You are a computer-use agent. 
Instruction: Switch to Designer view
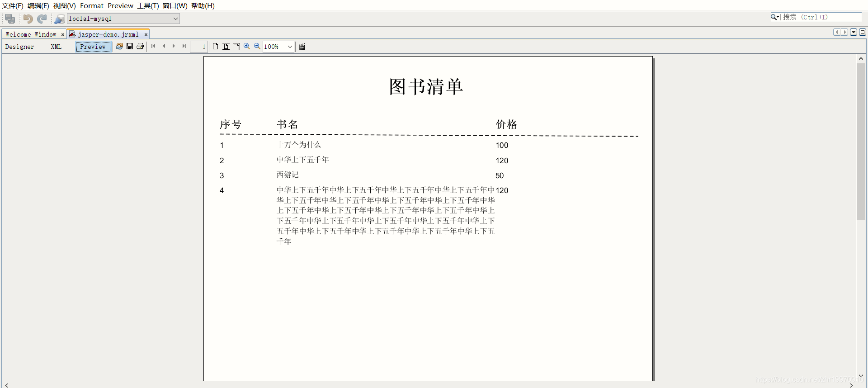tap(19, 47)
